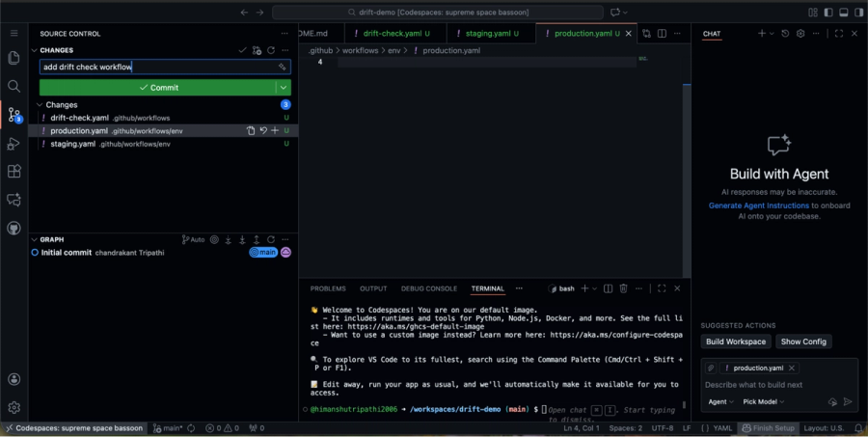The image size is (868, 437).
Task: Open the Explorer view in activity bar
Action: tap(14, 58)
